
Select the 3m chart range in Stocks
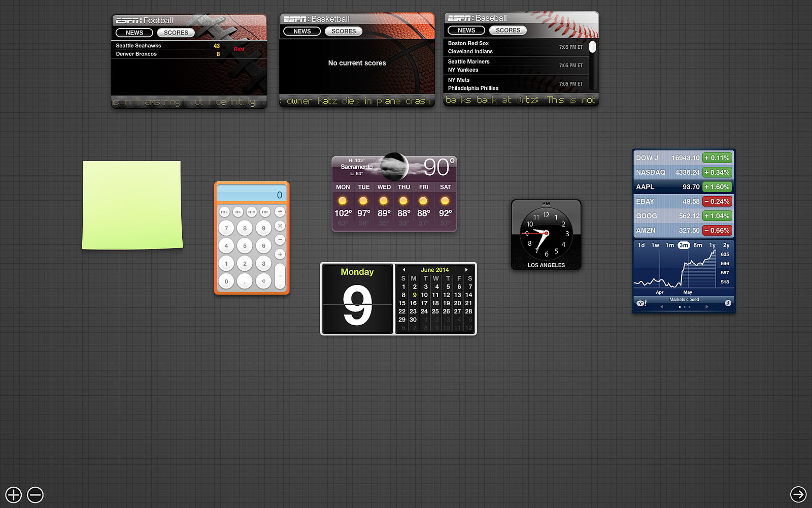tap(684, 245)
